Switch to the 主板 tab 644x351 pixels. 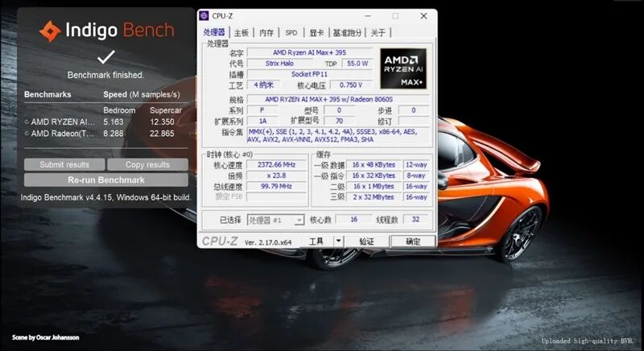tap(242, 33)
